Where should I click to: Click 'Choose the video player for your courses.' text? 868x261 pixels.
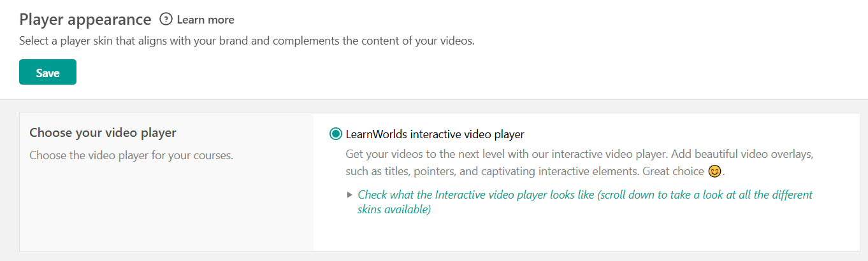(x=131, y=155)
